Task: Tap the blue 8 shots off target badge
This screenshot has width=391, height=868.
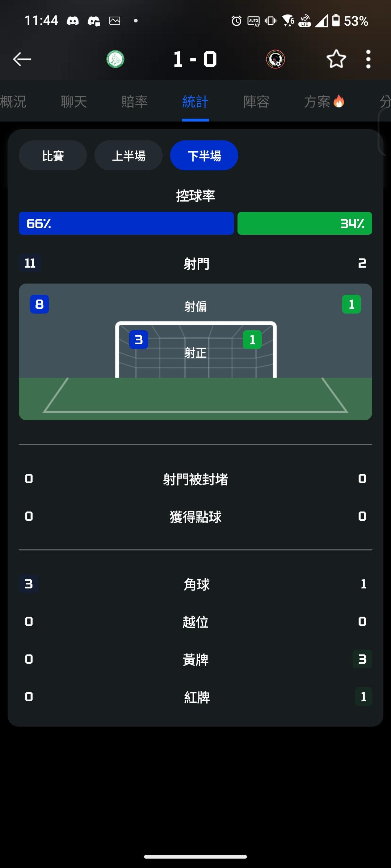Action: tap(39, 304)
